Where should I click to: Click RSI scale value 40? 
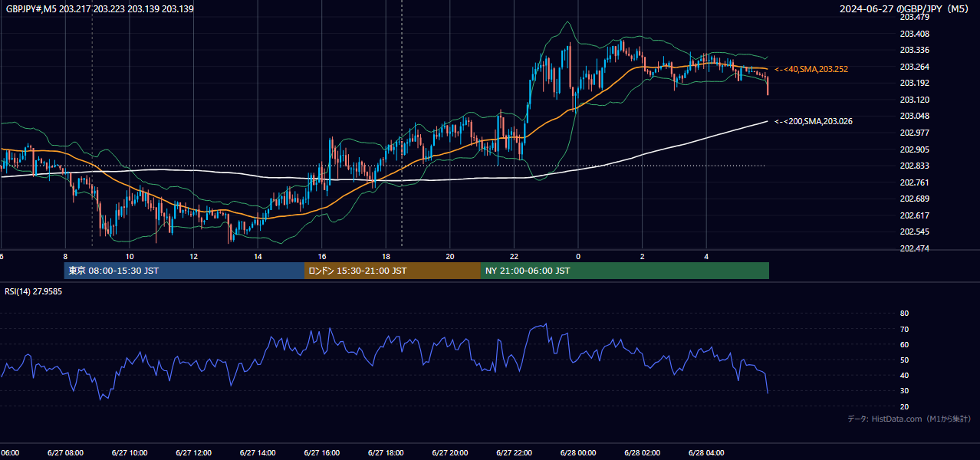[904, 375]
